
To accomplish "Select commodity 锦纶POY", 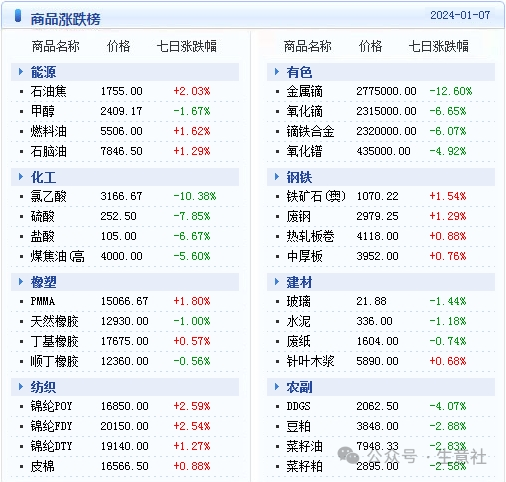I will (x=52, y=406).
